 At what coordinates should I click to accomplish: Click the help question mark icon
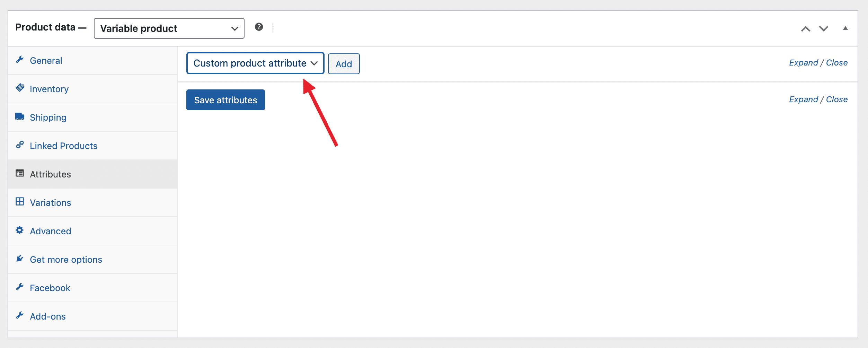[x=259, y=27]
